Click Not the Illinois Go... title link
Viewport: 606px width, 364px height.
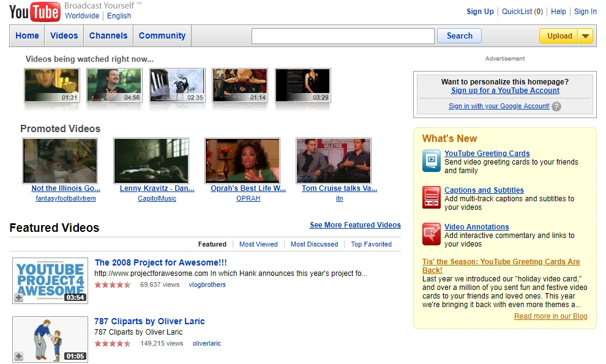tap(65, 188)
